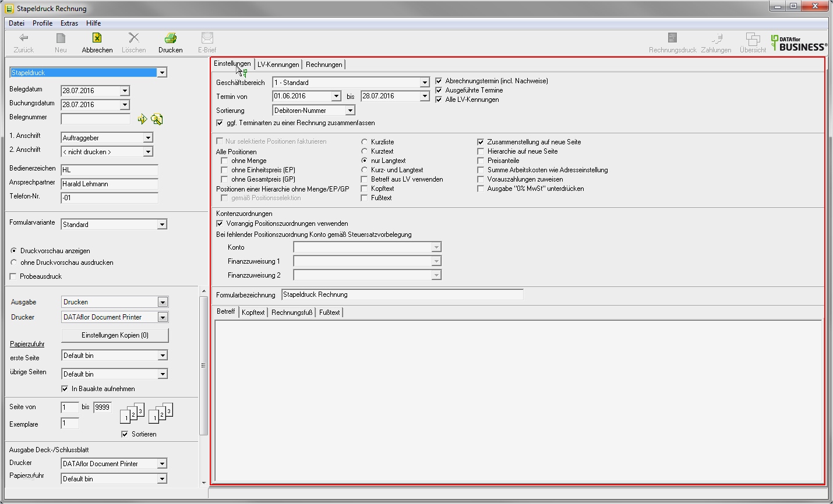Image resolution: width=833 pixels, height=504 pixels.
Task: Click the Einstellungen Kopien (0) button
Action: 115,335
